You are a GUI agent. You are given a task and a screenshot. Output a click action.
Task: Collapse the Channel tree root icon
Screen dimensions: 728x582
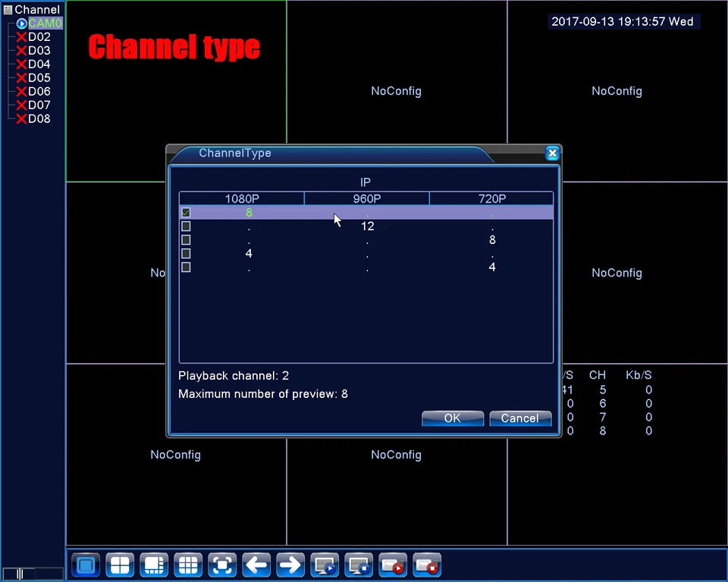(x=8, y=10)
